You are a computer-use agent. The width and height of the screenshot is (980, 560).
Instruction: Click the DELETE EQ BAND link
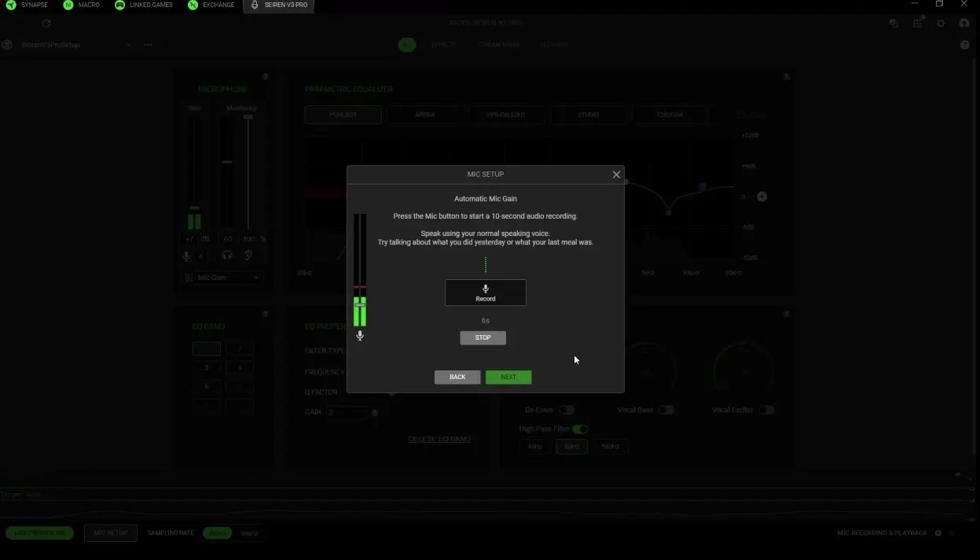pyautogui.click(x=439, y=439)
